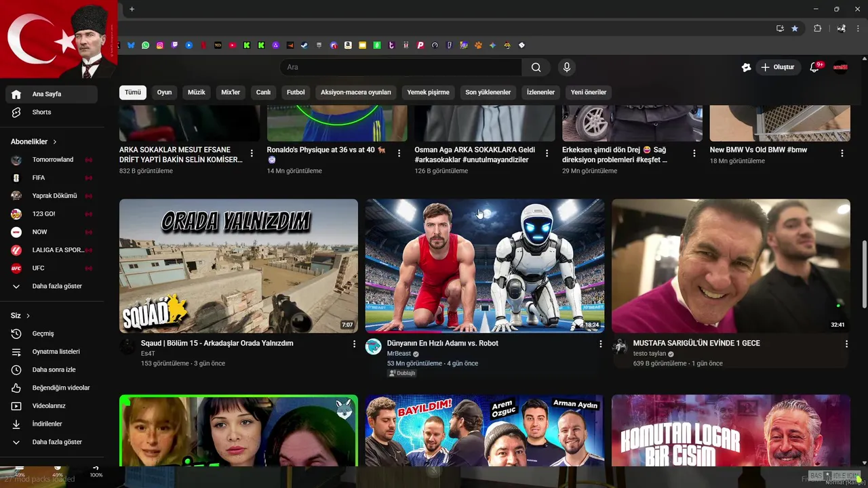Viewport: 868px width, 488px height.
Task: Expand the Siz section chevron
Action: 28,316
